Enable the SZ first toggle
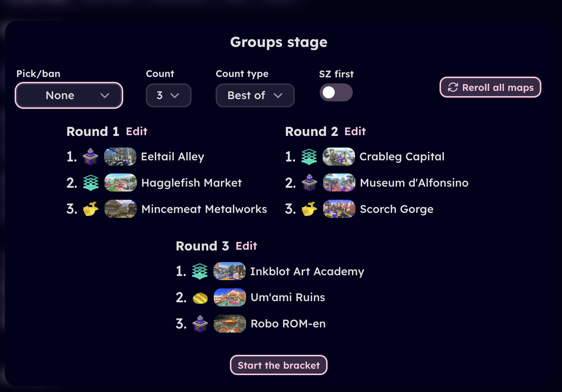Viewport: 562px width, 392px height. click(336, 92)
